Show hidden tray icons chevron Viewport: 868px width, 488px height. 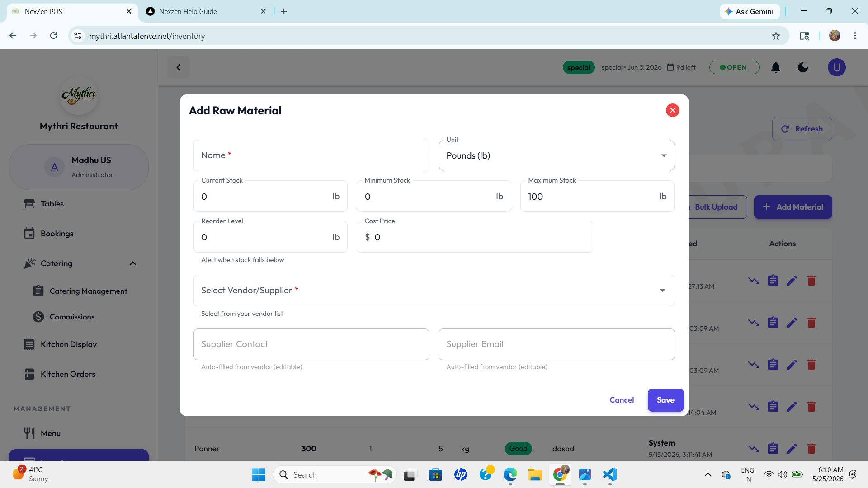(708, 474)
